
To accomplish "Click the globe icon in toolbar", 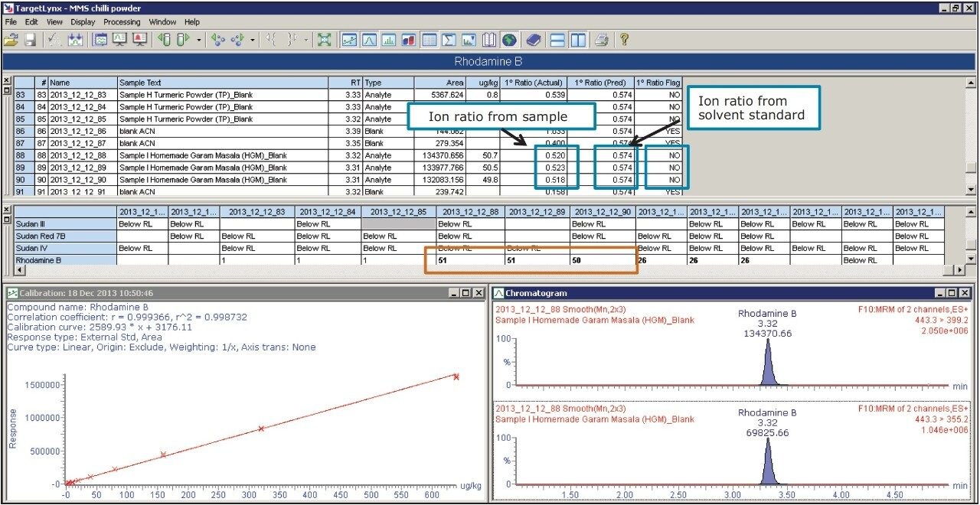I will (509, 39).
